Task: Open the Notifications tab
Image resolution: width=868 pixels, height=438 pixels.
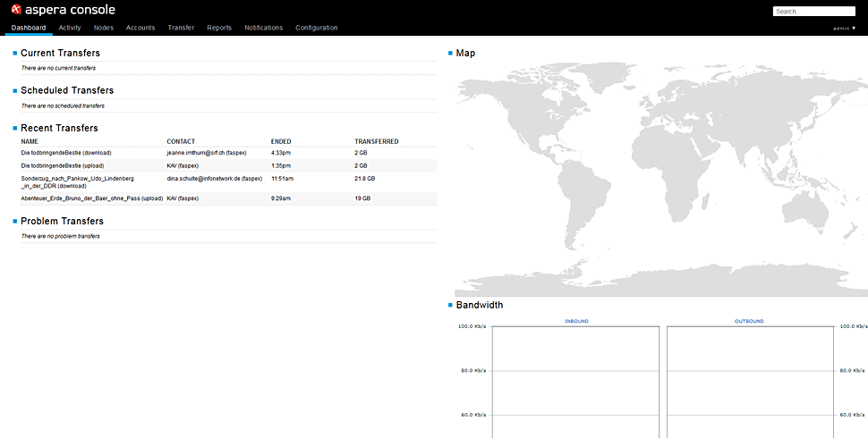Action: (x=263, y=28)
